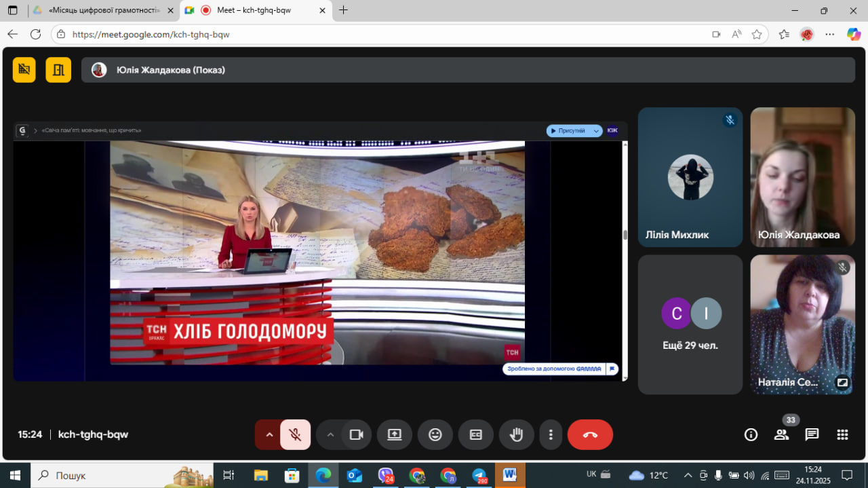Unmute the microphone
The image size is (868, 488).
pos(295,435)
